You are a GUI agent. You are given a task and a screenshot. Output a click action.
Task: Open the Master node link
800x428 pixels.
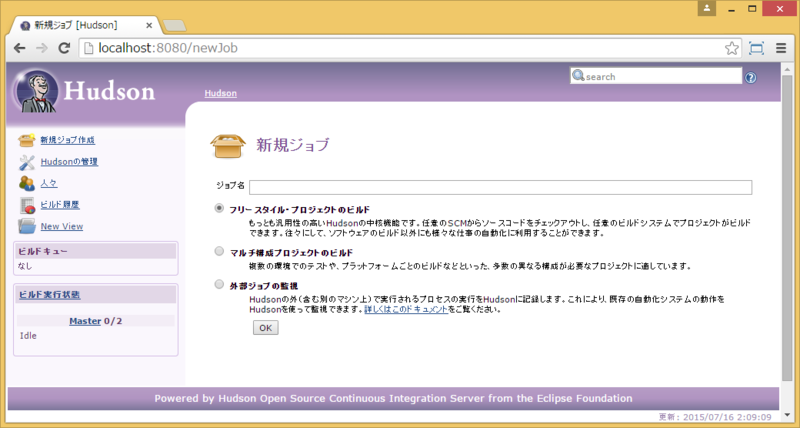coord(85,321)
